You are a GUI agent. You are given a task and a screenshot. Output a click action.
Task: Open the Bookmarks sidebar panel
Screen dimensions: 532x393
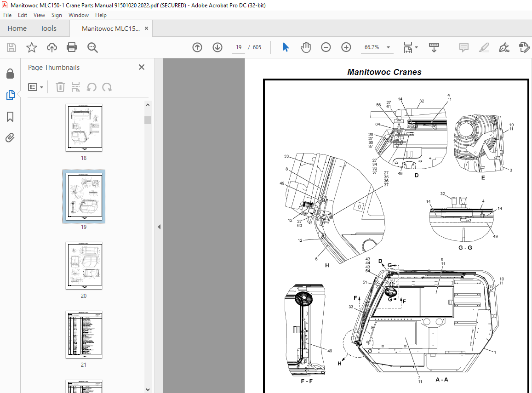tap(10, 117)
